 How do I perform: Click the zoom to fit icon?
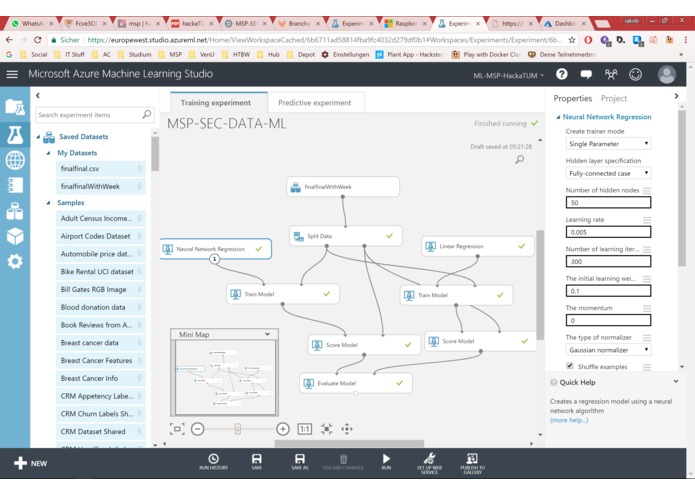click(x=177, y=429)
